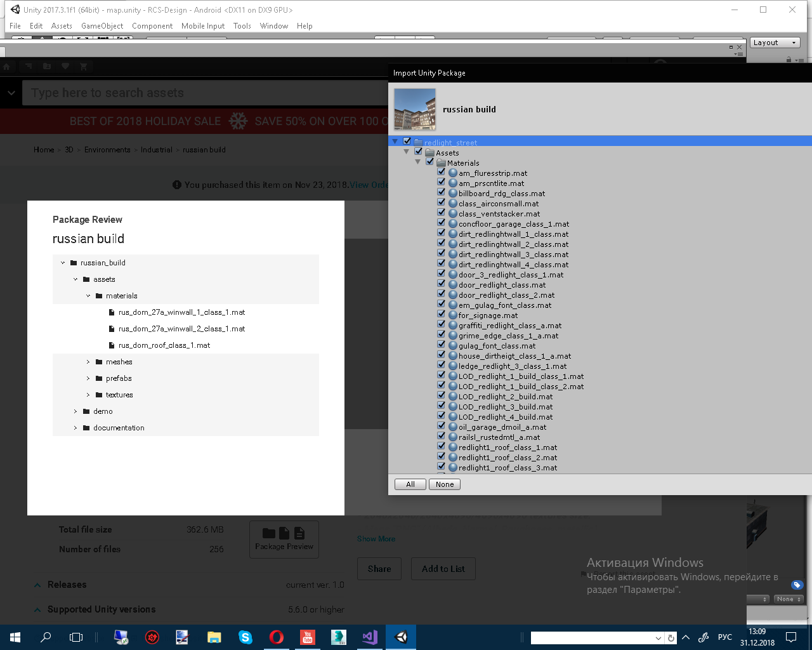Click meshes folder icon in Package Review
Image resolution: width=812 pixels, height=650 pixels.
[99, 362]
